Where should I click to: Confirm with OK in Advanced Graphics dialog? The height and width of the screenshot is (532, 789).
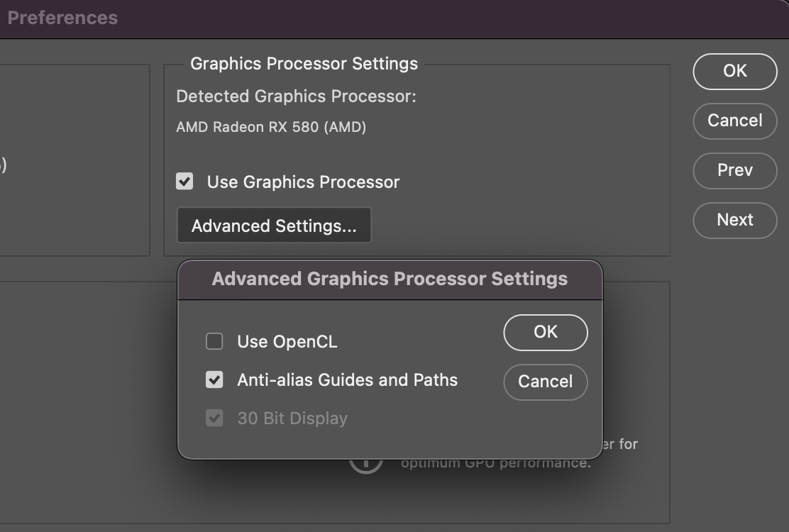[x=546, y=332]
